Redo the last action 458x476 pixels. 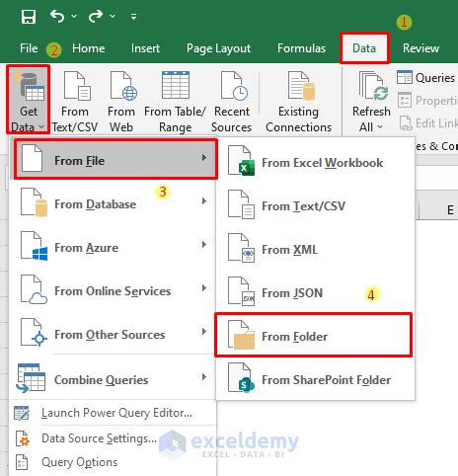click(x=96, y=16)
